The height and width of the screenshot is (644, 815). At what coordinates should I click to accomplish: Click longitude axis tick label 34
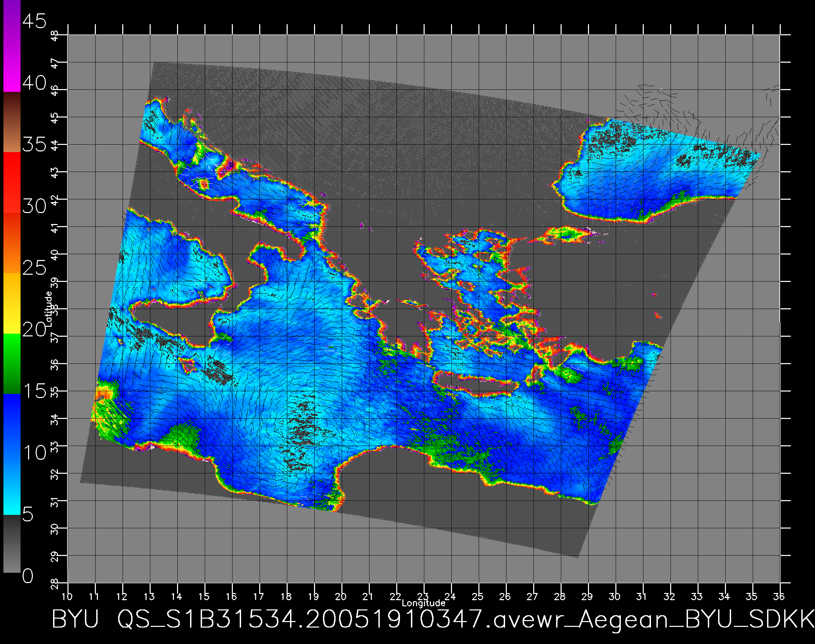point(724,596)
